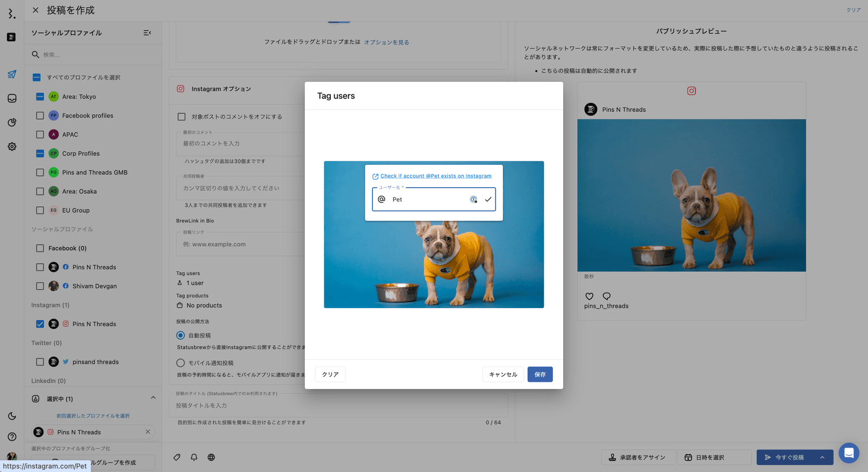Confirm tagged username with checkmark icon
Image resolution: width=868 pixels, height=472 pixels.
(x=488, y=200)
